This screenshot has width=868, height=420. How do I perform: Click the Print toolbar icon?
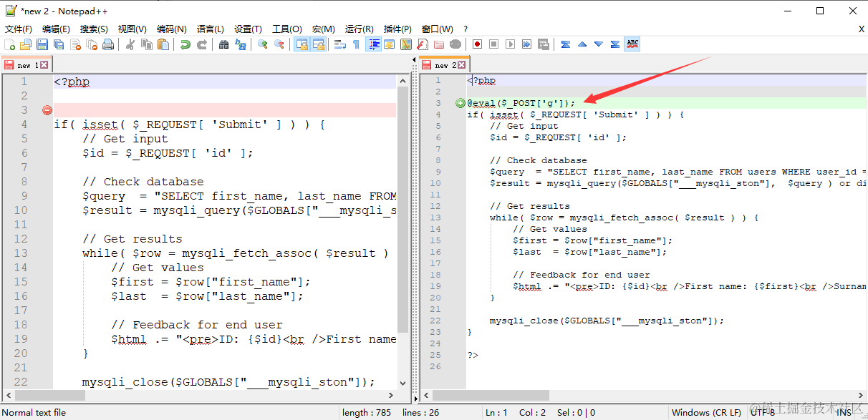click(107, 44)
